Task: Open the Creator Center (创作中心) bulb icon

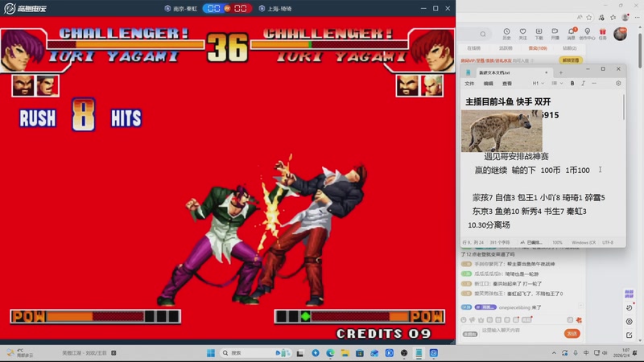Action: 588,34
